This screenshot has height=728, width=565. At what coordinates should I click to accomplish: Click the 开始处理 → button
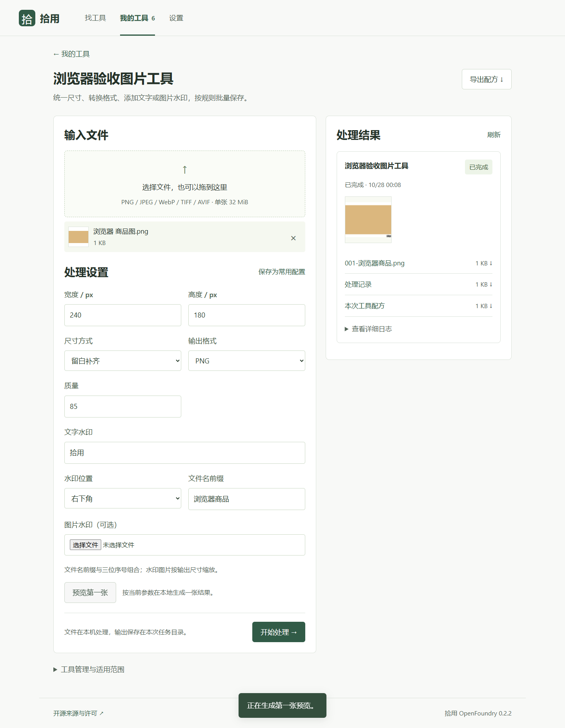tap(279, 632)
